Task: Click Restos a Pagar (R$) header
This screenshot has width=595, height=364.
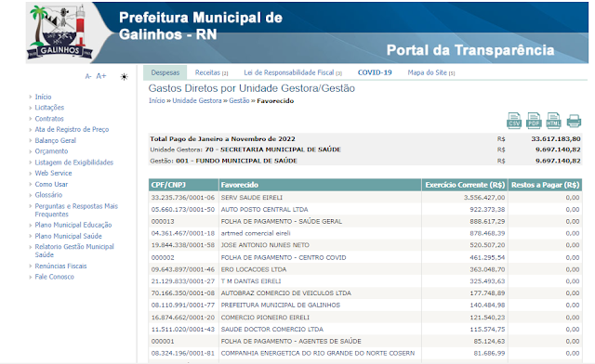Action: pos(545,185)
